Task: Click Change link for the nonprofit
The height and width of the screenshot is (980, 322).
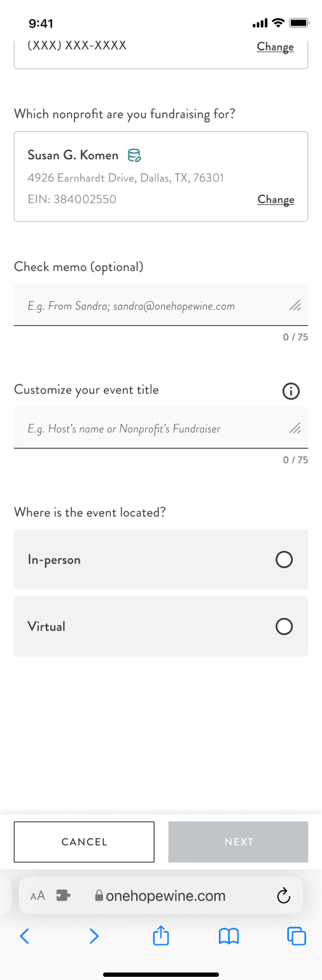Action: (276, 200)
